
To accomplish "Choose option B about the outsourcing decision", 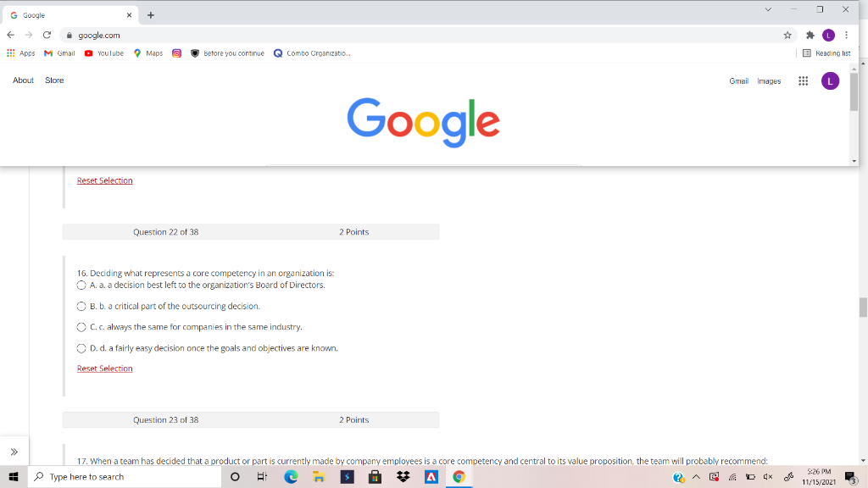I will (81, 306).
